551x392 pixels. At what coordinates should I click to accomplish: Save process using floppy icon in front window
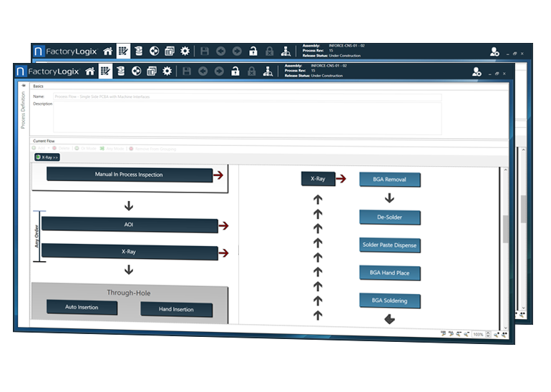tap(187, 72)
